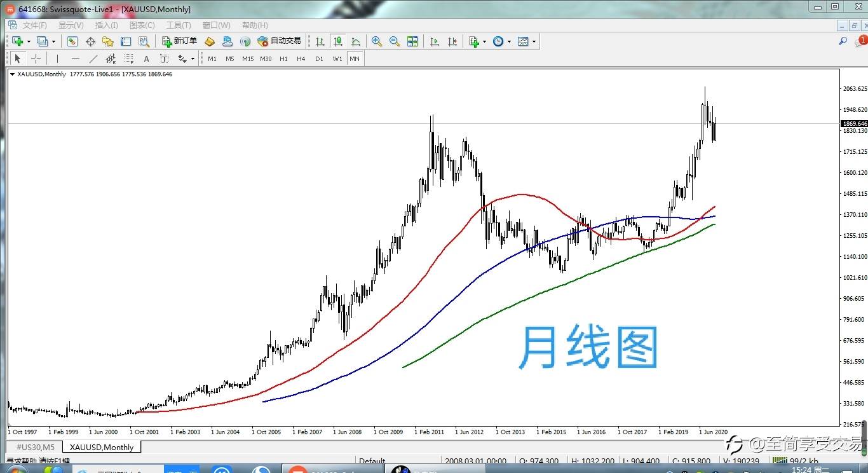Image resolution: width=868 pixels, height=473 pixels.
Task: Open the 图表(C) menu
Action: pyautogui.click(x=142, y=25)
